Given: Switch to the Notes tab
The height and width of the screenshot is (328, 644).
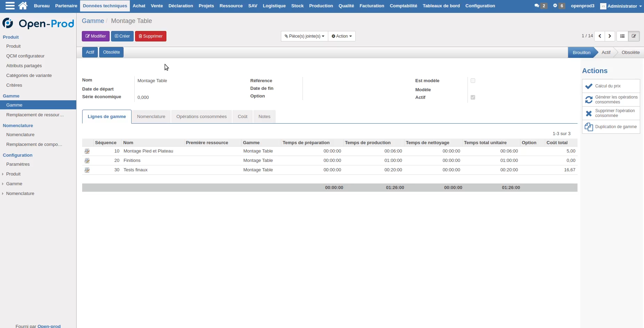Looking at the screenshot, I should 264,117.
